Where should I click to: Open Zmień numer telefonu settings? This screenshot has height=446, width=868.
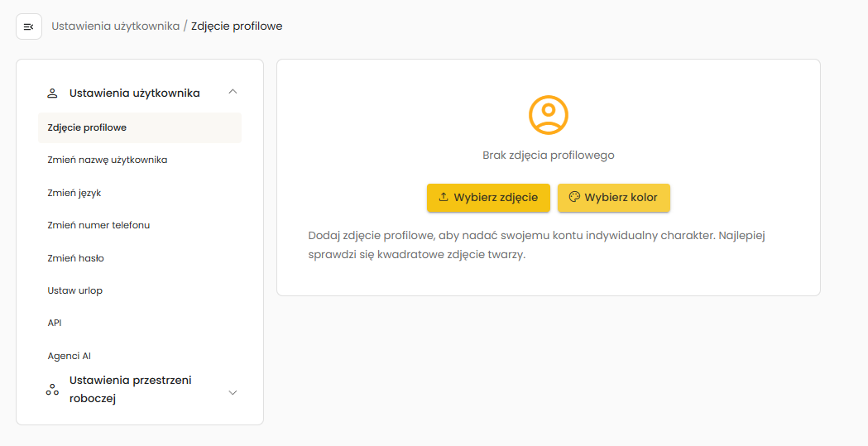pos(98,225)
